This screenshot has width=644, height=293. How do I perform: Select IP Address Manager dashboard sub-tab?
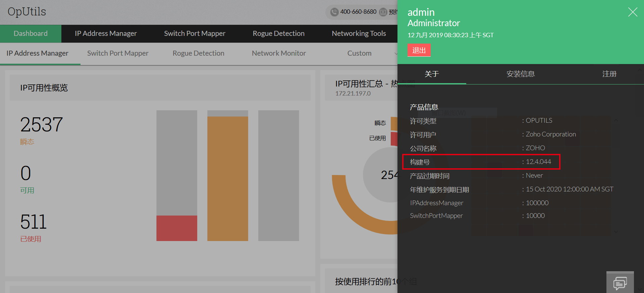tap(37, 53)
